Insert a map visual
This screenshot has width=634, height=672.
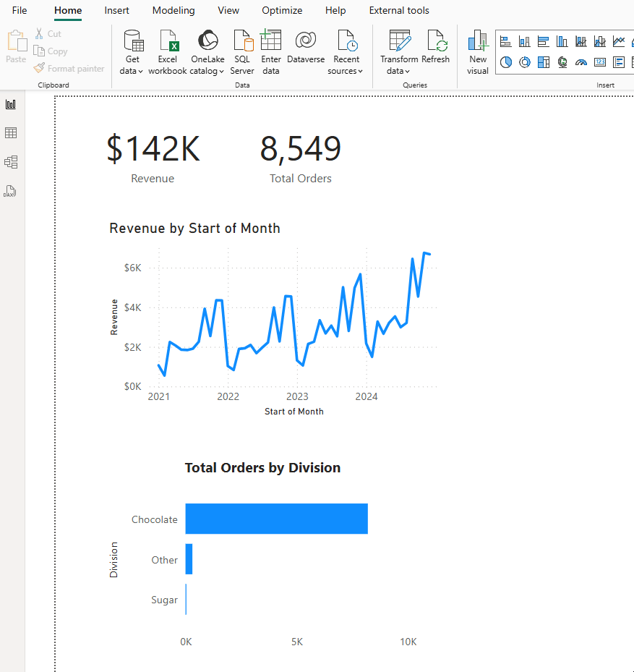click(x=562, y=63)
